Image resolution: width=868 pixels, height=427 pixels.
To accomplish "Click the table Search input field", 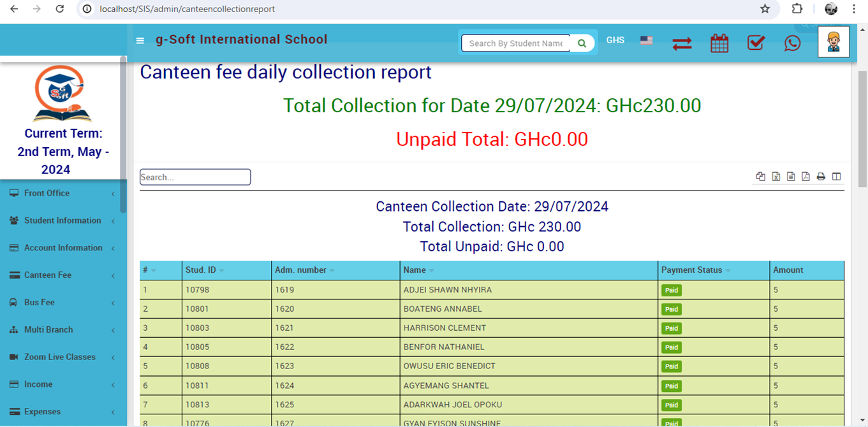I will (195, 177).
